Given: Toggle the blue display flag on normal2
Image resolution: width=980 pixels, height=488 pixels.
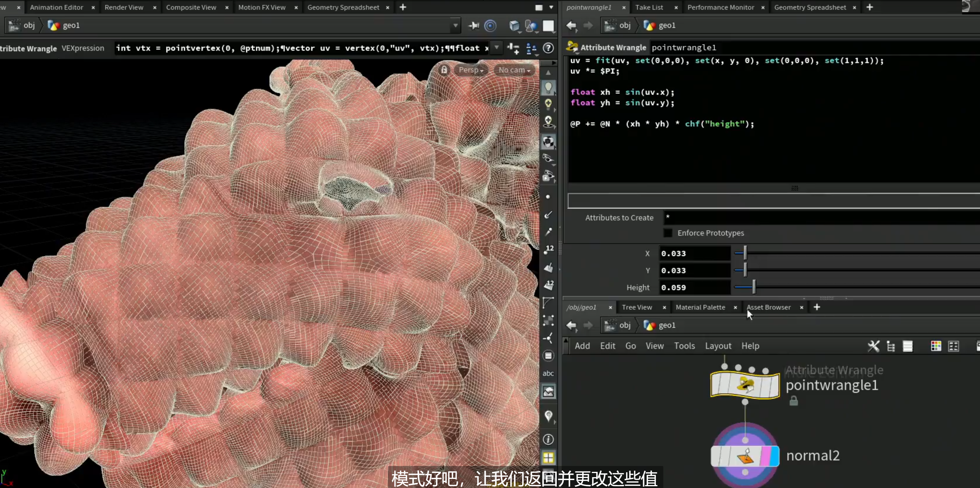Looking at the screenshot, I should tap(774, 456).
